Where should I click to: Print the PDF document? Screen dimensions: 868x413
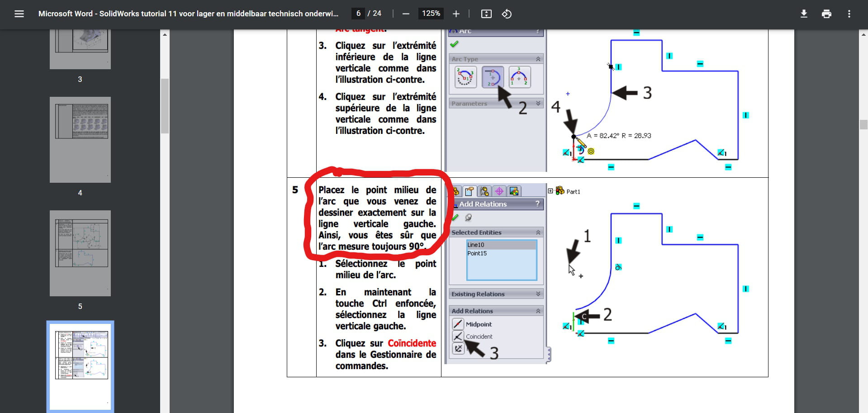pyautogui.click(x=826, y=14)
